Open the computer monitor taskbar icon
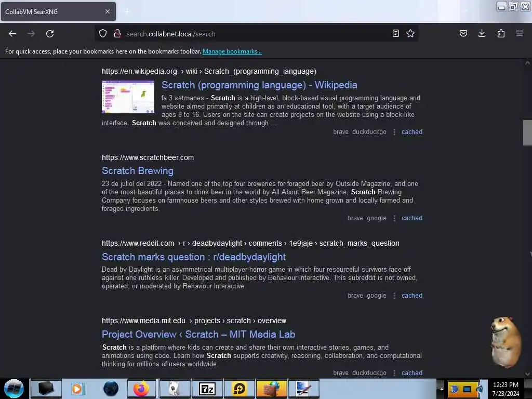The width and height of the screenshot is (532, 399). pos(303,389)
